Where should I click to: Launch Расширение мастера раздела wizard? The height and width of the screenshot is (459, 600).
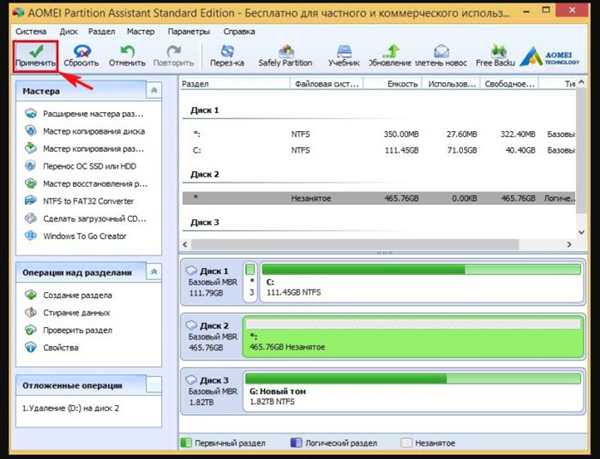pos(84,114)
